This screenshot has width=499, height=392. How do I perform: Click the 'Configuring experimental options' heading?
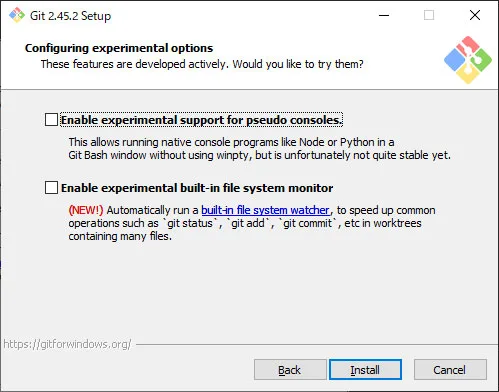[119, 48]
